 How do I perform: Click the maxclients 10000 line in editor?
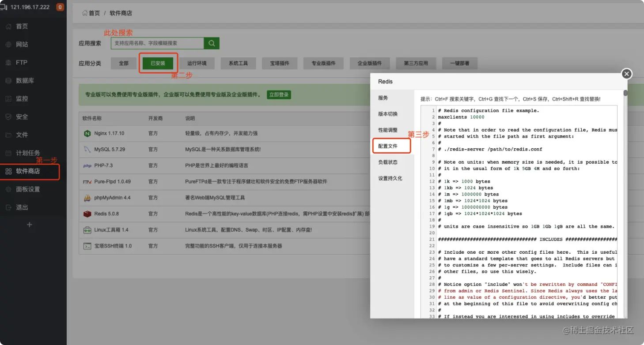click(461, 117)
